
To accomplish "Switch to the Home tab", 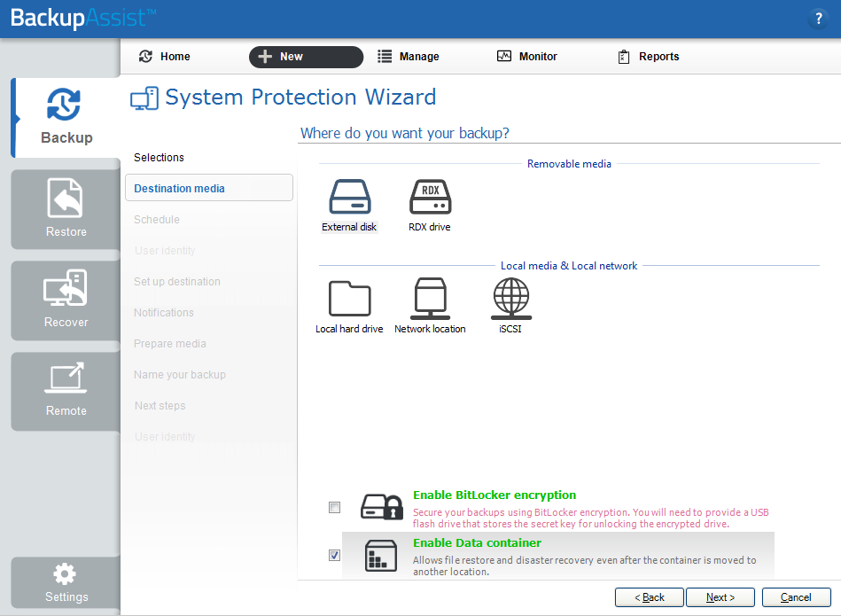I will pos(165,57).
